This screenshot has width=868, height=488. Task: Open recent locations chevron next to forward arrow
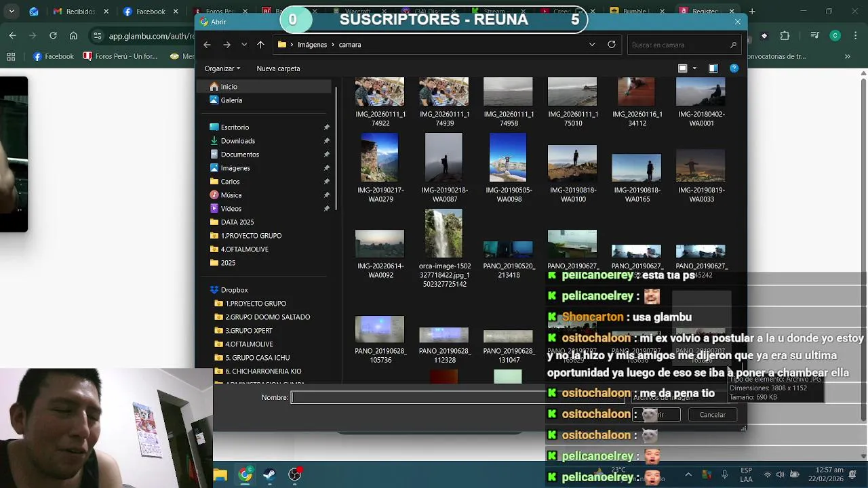244,45
